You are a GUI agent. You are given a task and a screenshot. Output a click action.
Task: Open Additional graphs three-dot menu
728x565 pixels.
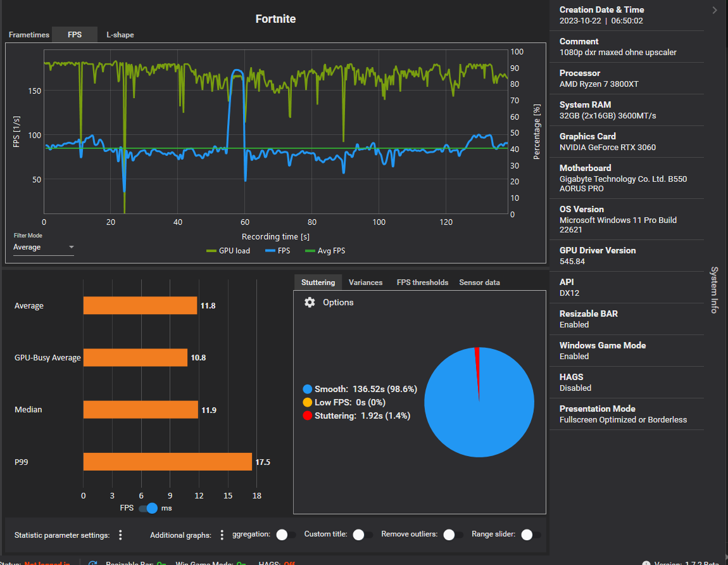(x=222, y=535)
